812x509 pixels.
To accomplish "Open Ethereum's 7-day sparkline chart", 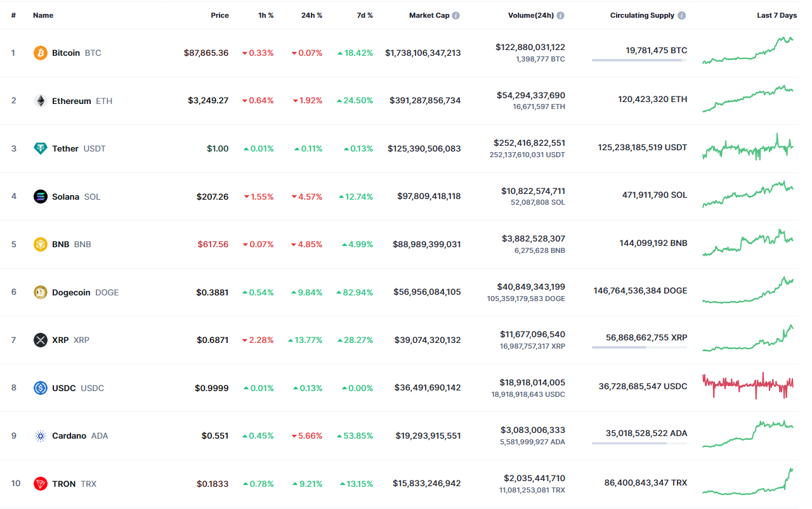I will point(748,99).
